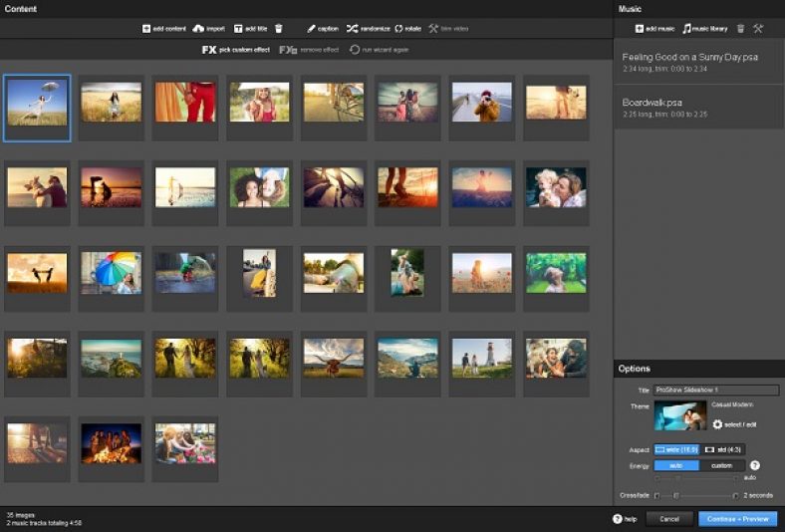Randomize the slide order

353,29
